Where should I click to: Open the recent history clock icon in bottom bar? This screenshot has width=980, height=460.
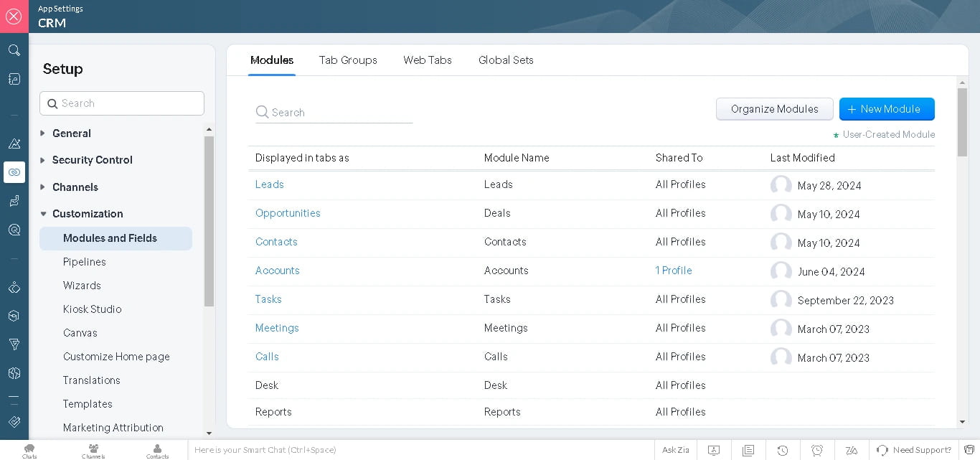point(783,449)
